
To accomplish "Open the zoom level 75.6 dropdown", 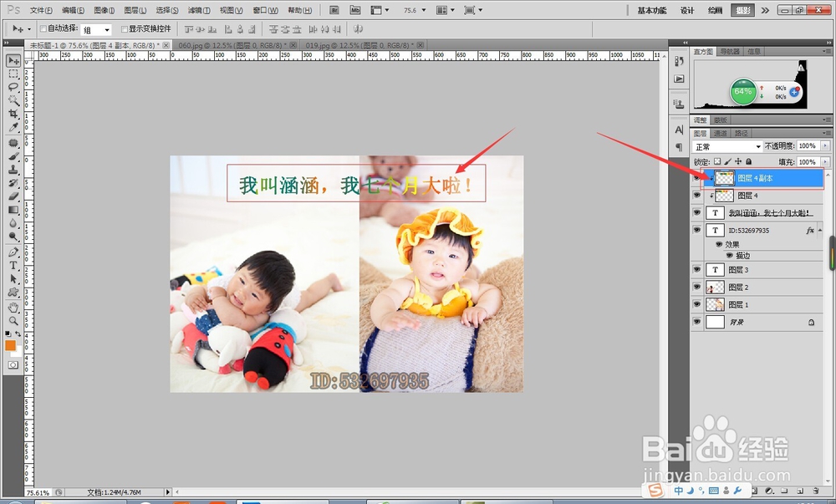I will (x=424, y=10).
